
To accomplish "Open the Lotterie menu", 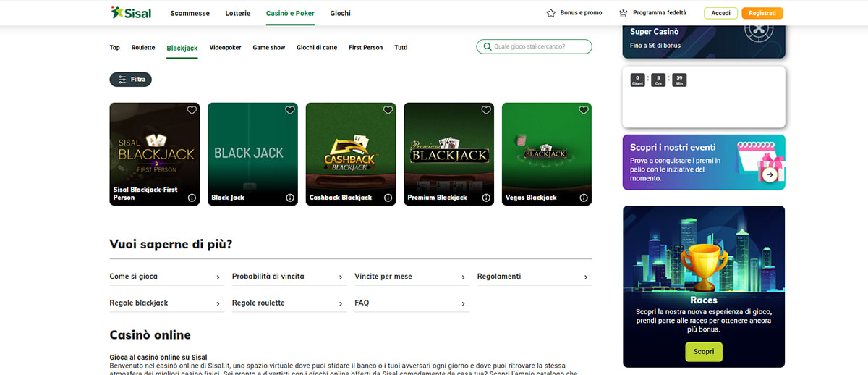I will click(x=238, y=13).
